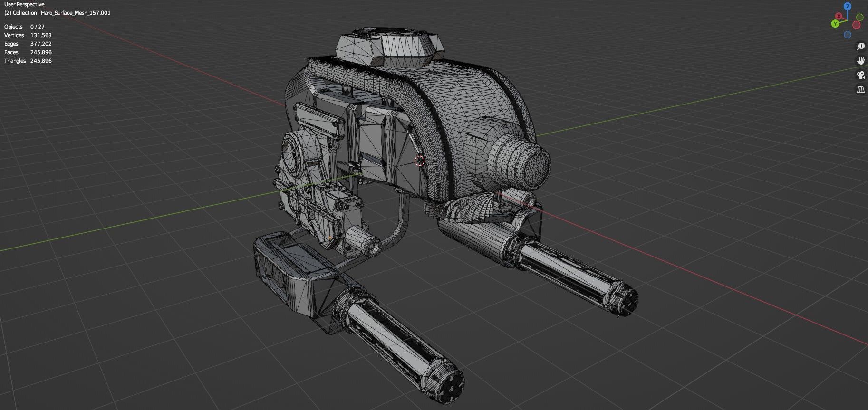Click the 'User Perspective' label
The height and width of the screenshot is (410, 868).
click(x=24, y=4)
